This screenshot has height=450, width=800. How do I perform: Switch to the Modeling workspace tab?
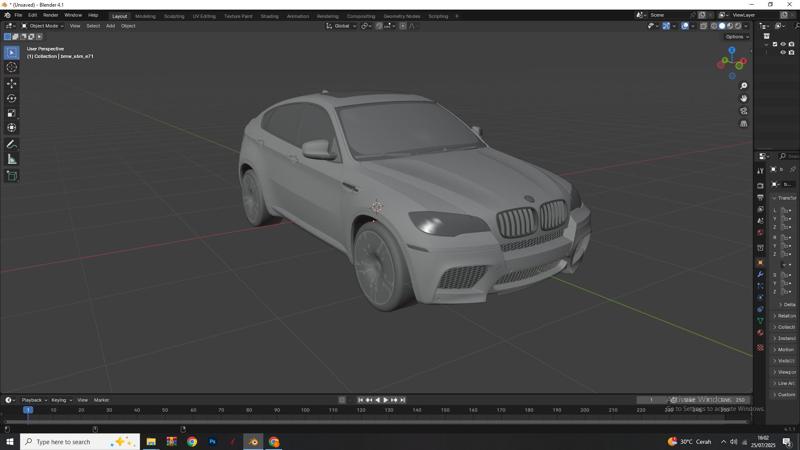point(145,16)
